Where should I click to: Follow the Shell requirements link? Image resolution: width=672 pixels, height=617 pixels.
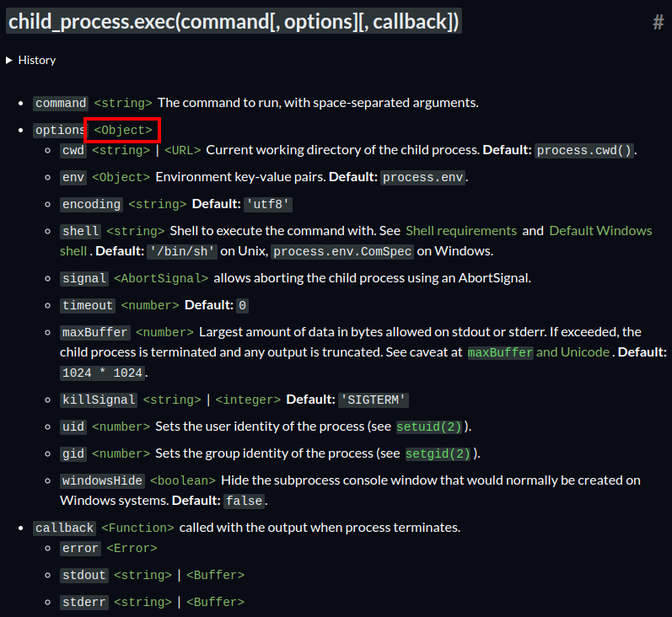(x=461, y=231)
